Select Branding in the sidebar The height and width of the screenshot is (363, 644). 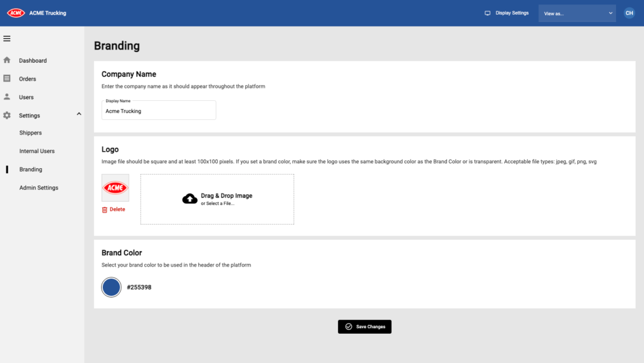pos(30,169)
